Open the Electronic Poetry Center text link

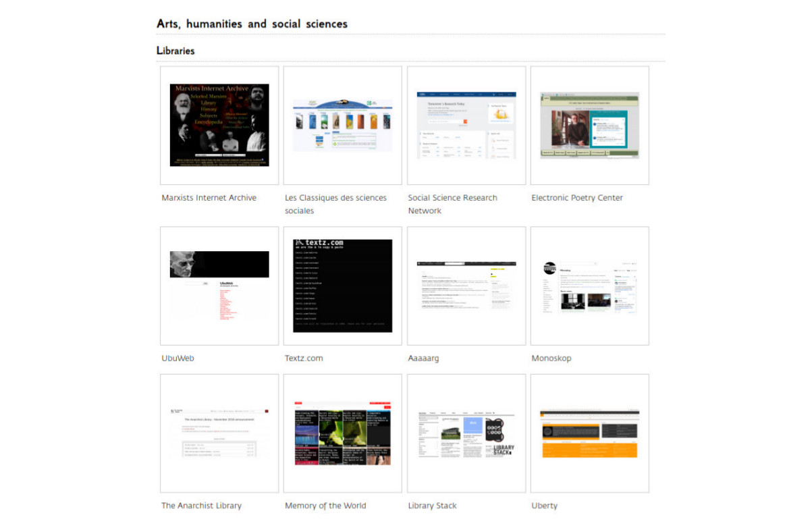click(576, 198)
